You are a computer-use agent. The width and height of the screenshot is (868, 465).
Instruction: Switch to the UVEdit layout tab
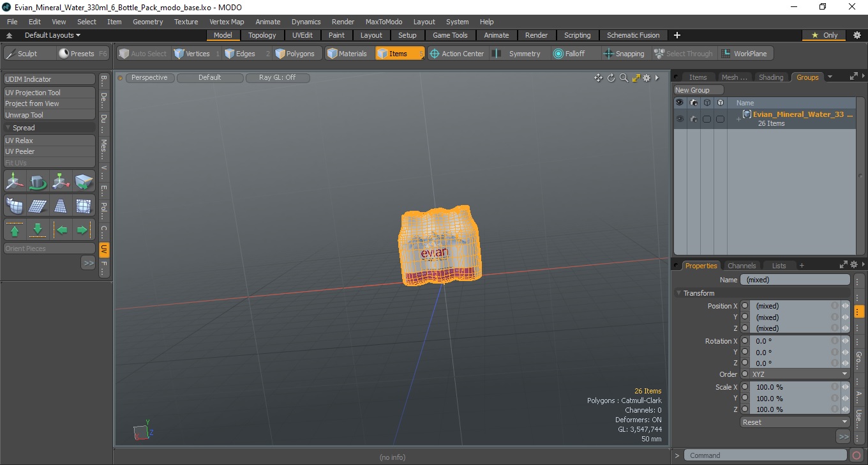tap(303, 35)
